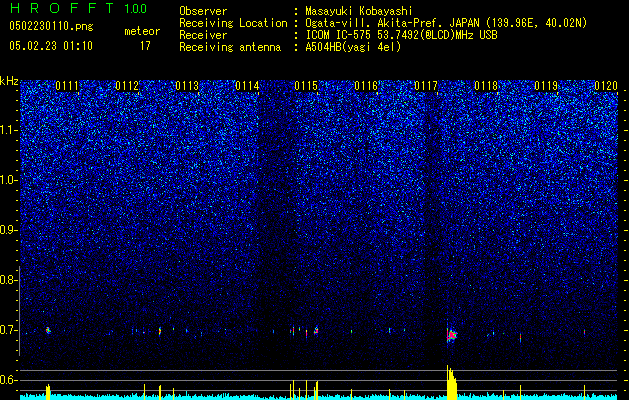
Task: Click the 0118 time marker
Action: pos(486,86)
